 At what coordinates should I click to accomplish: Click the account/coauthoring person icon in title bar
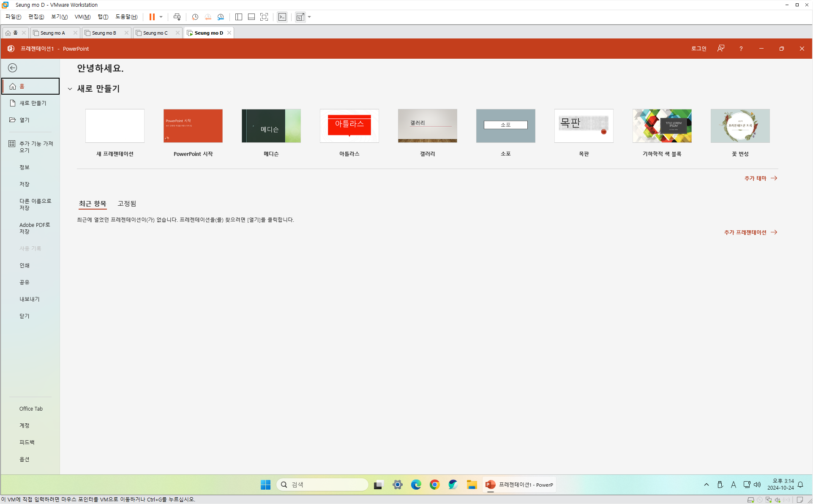[721, 49]
